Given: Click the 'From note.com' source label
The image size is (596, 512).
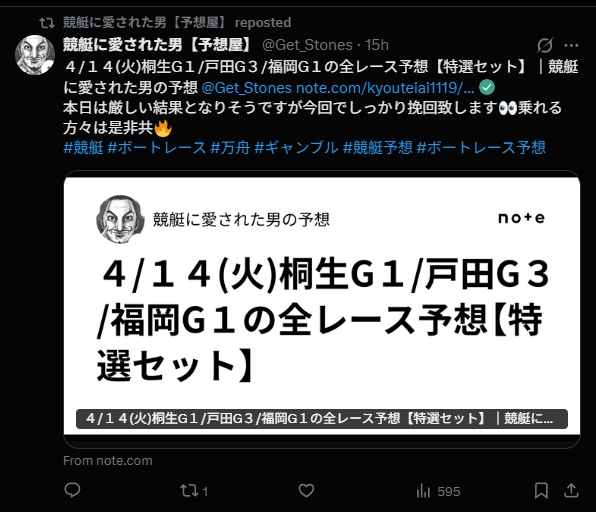Looking at the screenshot, I should [x=108, y=461].
